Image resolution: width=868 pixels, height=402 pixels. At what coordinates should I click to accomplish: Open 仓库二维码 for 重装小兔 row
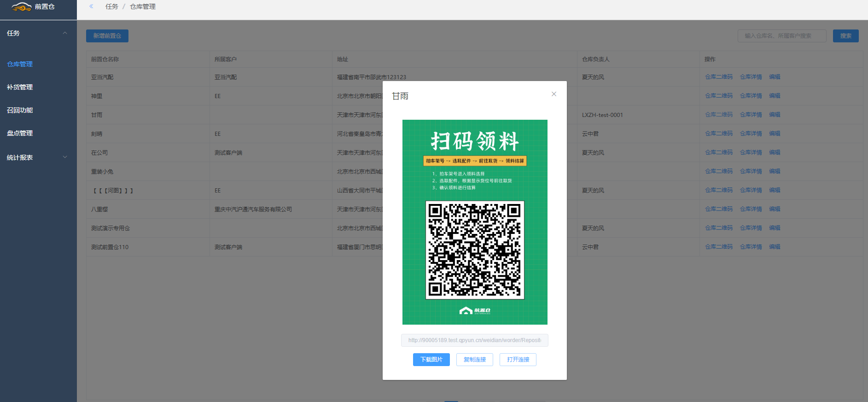pyautogui.click(x=719, y=171)
